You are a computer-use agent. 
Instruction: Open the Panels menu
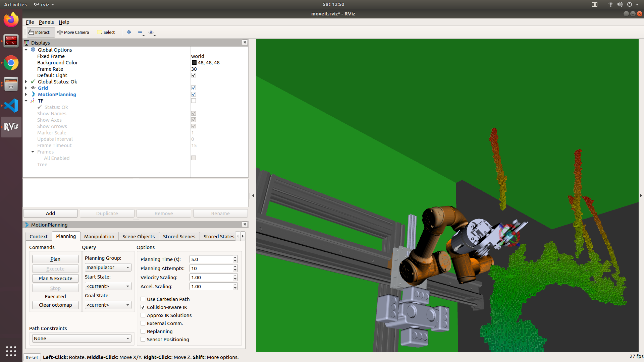point(46,22)
